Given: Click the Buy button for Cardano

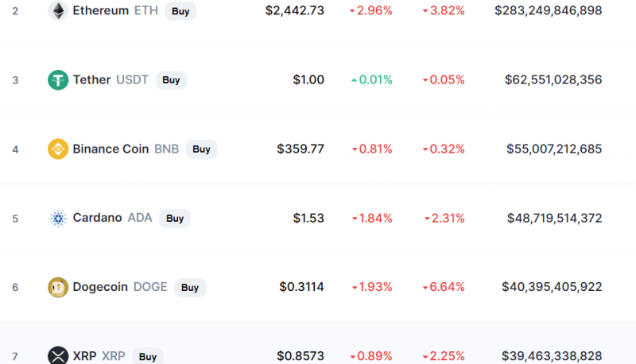Looking at the screenshot, I should coord(175,219).
